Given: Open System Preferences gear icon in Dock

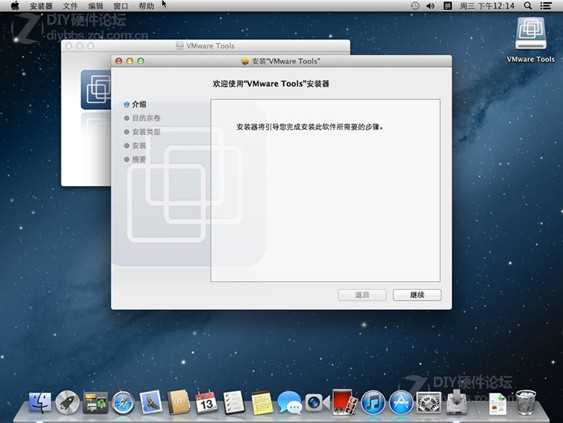Looking at the screenshot, I should (x=428, y=402).
